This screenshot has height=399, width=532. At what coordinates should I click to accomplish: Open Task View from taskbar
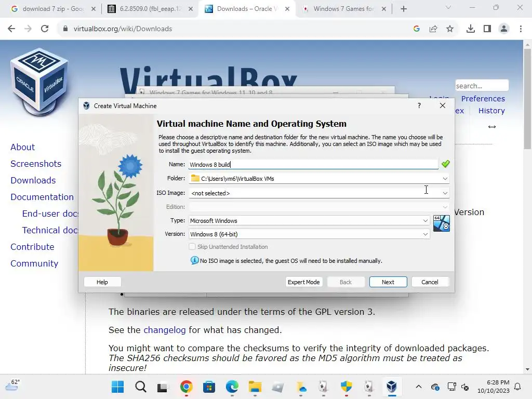click(x=163, y=387)
